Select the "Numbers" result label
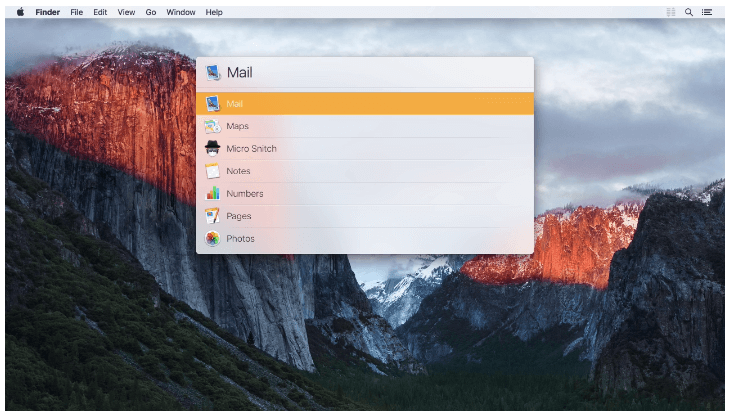Viewport: 731px width, 416px height. 245,194
